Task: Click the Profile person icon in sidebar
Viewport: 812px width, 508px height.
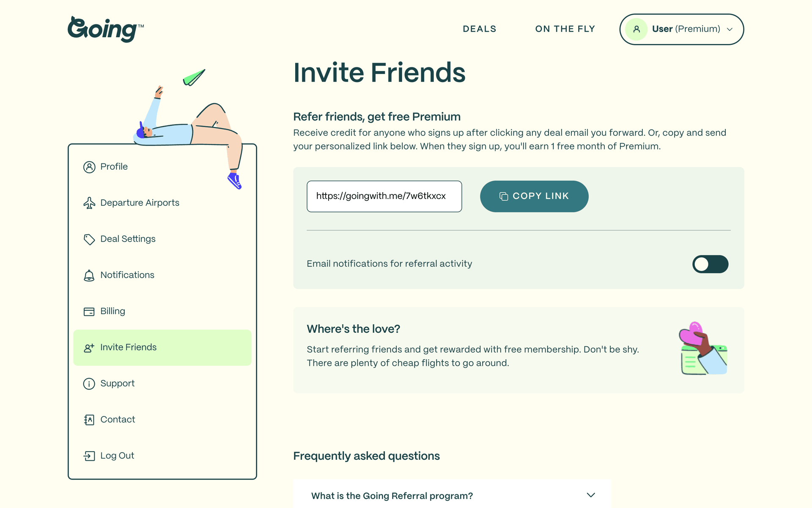Action: tap(89, 167)
